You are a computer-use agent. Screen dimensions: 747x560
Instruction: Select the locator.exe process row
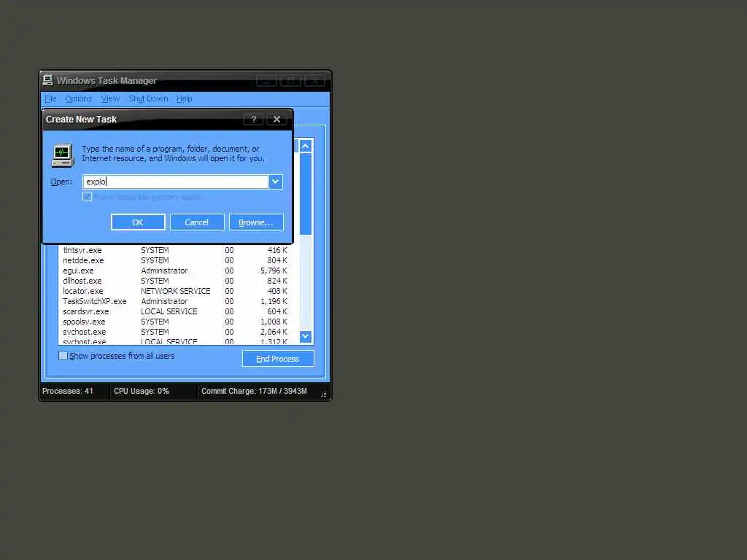pyautogui.click(x=175, y=291)
